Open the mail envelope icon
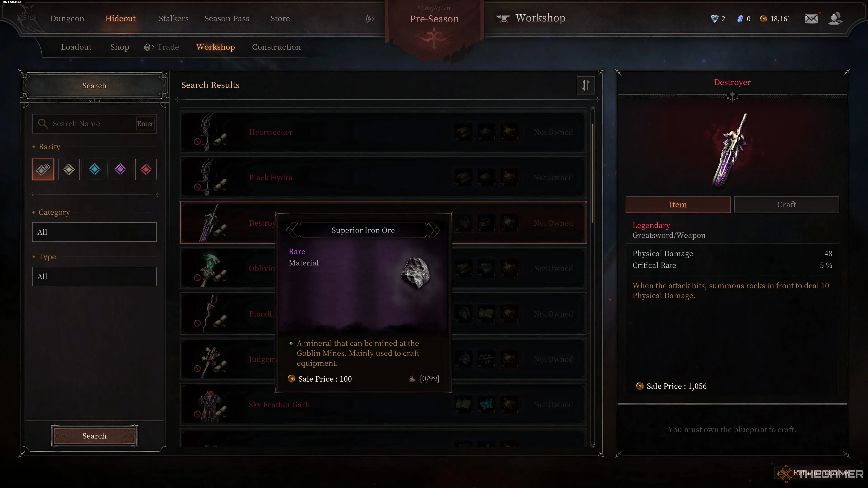Image resolution: width=868 pixels, height=488 pixels. tap(811, 19)
